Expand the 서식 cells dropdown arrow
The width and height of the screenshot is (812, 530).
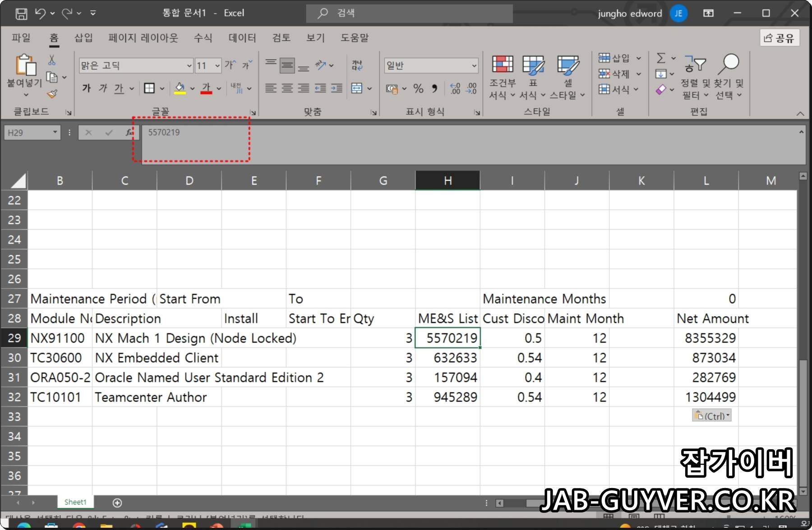pyautogui.click(x=636, y=89)
